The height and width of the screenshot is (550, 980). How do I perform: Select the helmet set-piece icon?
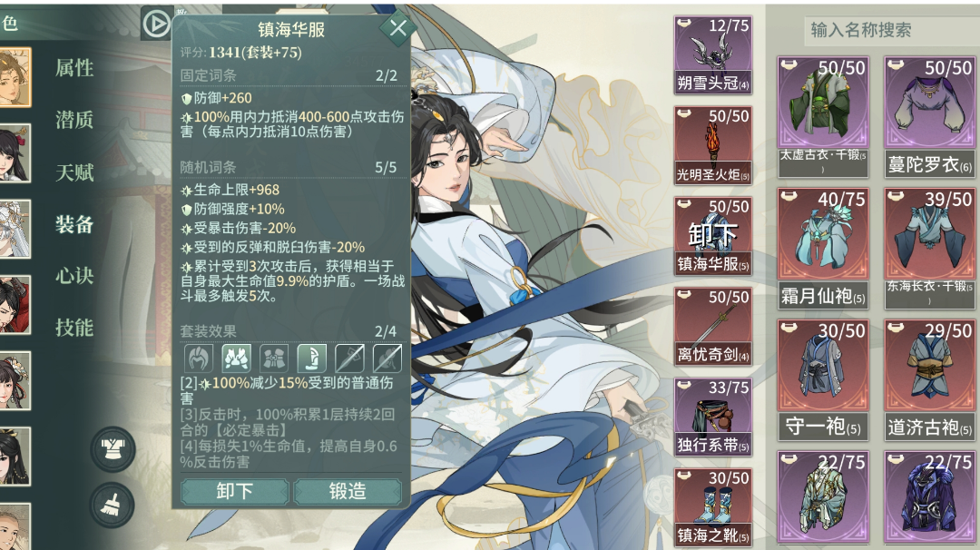pos(199,358)
